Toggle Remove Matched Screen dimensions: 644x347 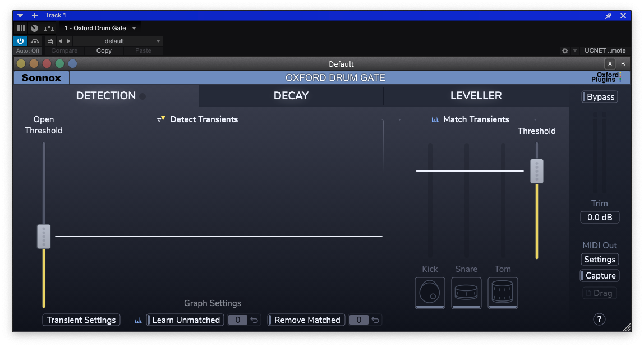pyautogui.click(x=306, y=320)
